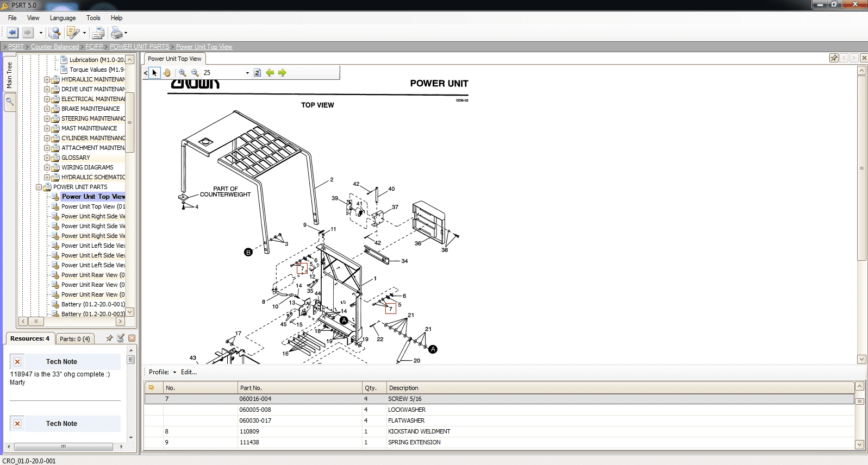Click the notes column header icon in parts table
868x465 pixels.
pyautogui.click(x=152, y=387)
